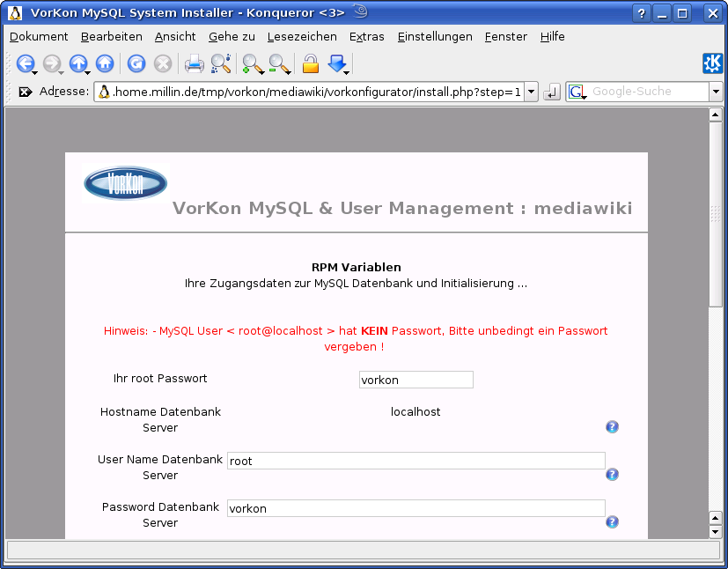Viewport: 728px width, 569px height.
Task: Click the blue down-arrow toolbar icon
Action: (337, 63)
